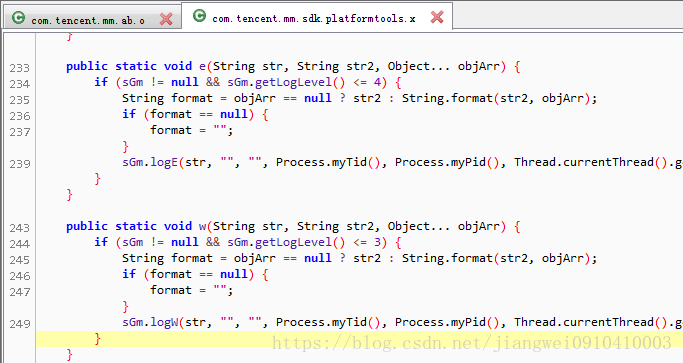Click the number 4 on line 234
The width and height of the screenshot is (683, 363).
point(377,82)
